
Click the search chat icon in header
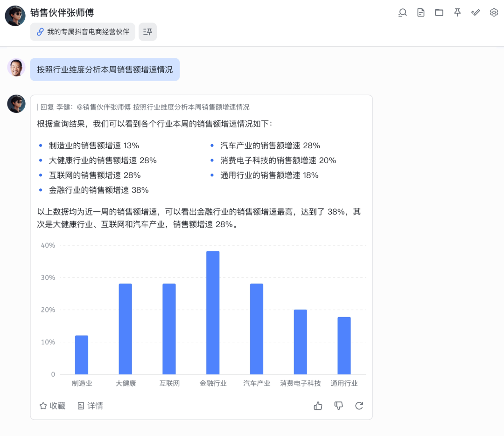click(402, 13)
